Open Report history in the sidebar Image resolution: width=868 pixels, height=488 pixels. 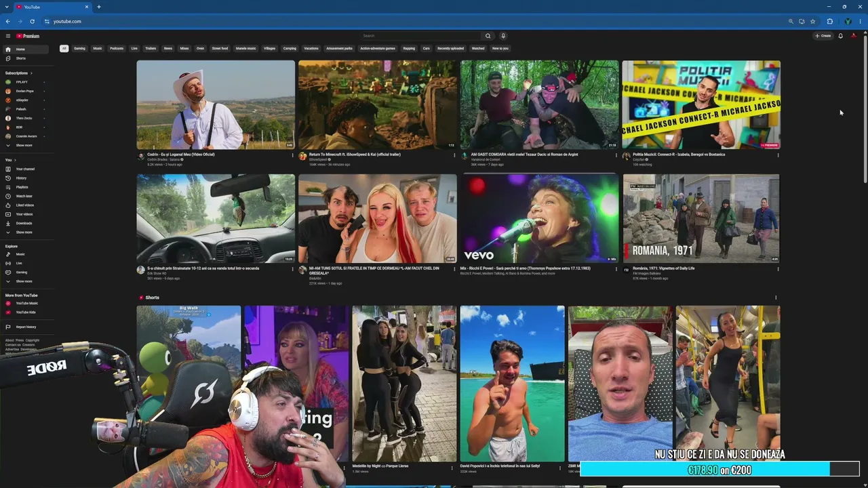click(x=26, y=327)
